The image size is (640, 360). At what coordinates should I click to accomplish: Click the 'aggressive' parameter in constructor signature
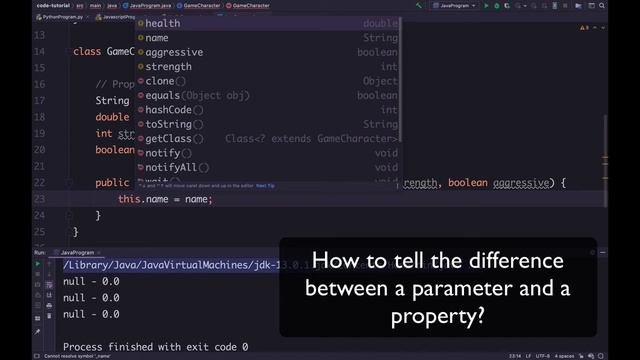[x=520, y=182]
